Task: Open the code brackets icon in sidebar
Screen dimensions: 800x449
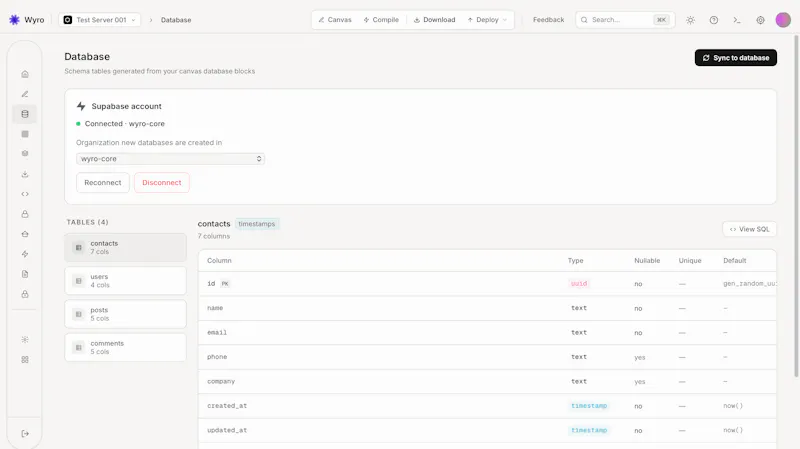Action: click(25, 194)
